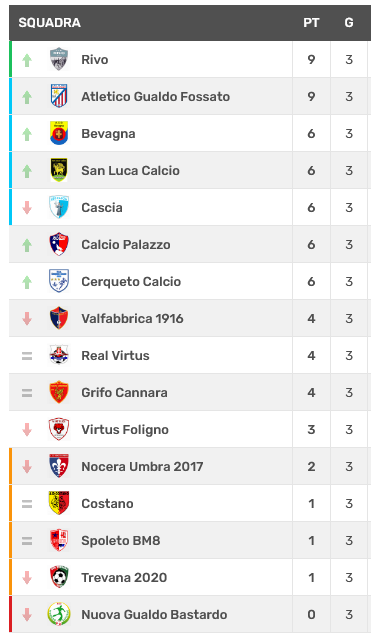This screenshot has height=641, width=371.
Task: Click the Rivo team crest
Action: coord(59,59)
